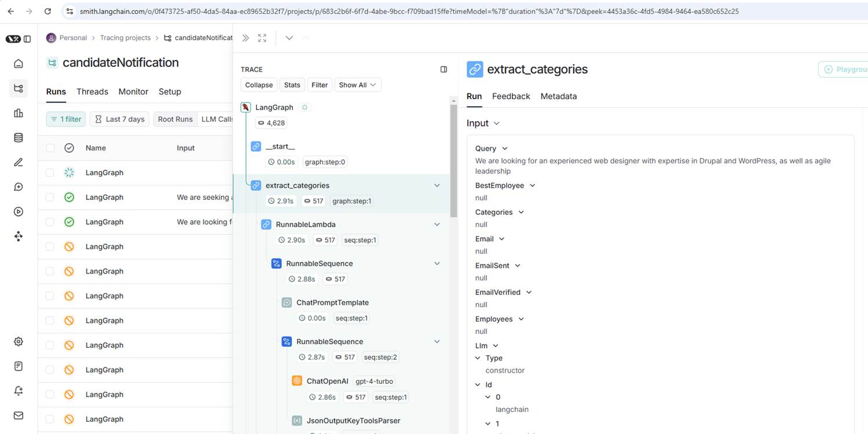Collapse the second RunnableSequence node
This screenshot has width=868, height=434.
[x=437, y=342]
